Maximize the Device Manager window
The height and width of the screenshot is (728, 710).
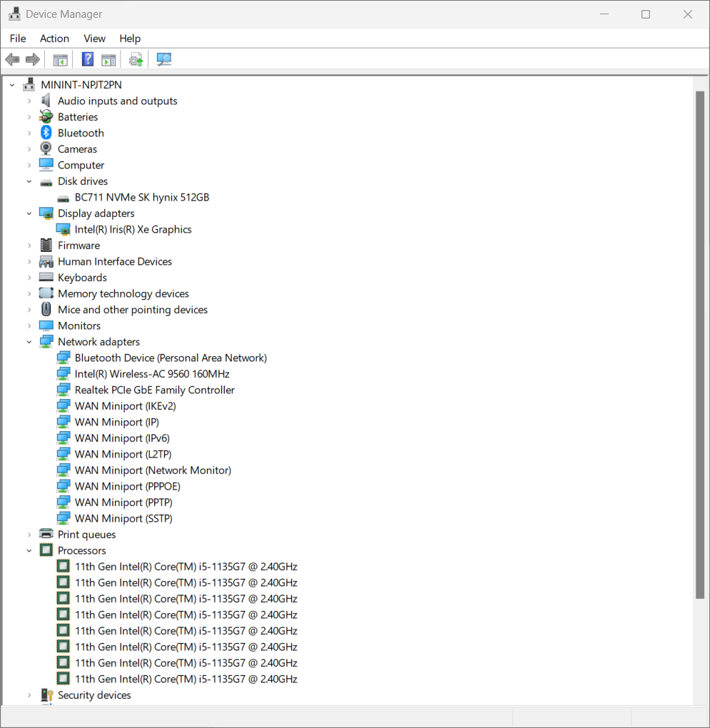pos(646,14)
